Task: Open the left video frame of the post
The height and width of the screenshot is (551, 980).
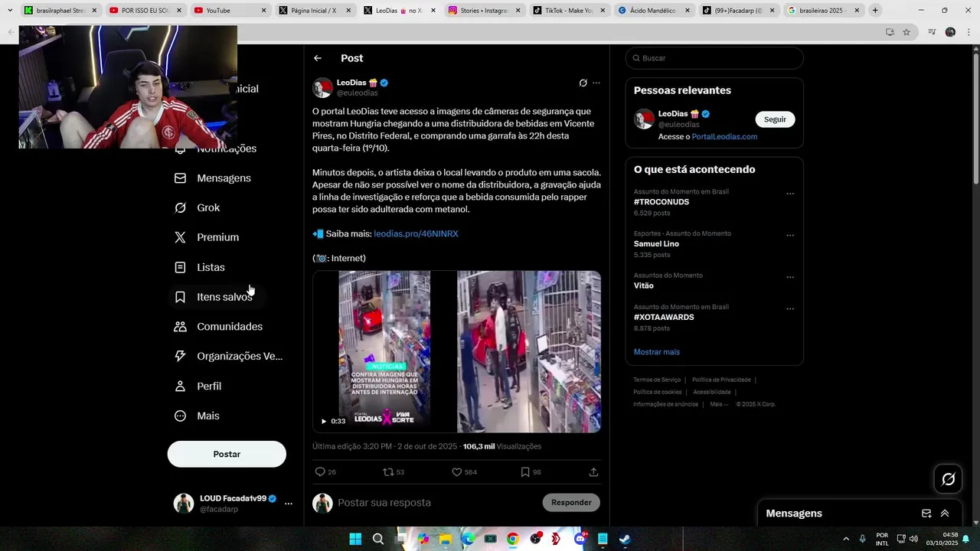Action: [x=384, y=351]
